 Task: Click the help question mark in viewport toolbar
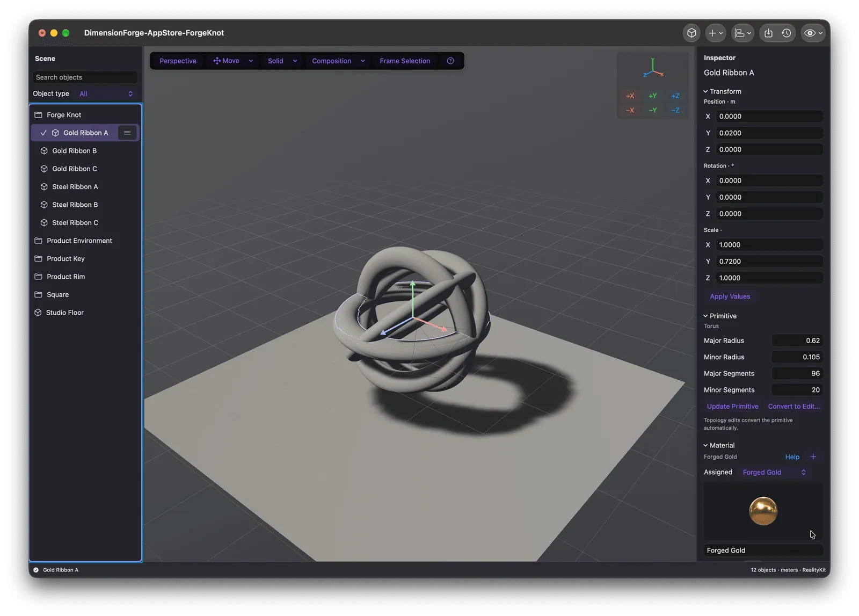point(450,61)
